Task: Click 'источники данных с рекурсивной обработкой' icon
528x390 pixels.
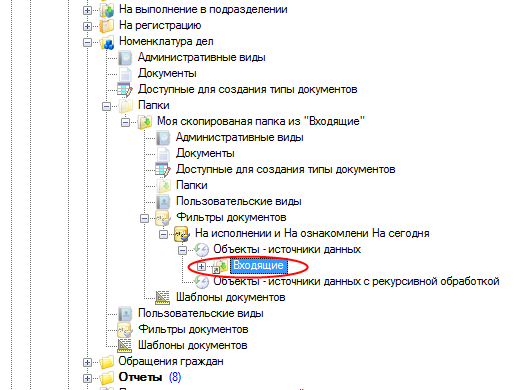Action: (201, 282)
